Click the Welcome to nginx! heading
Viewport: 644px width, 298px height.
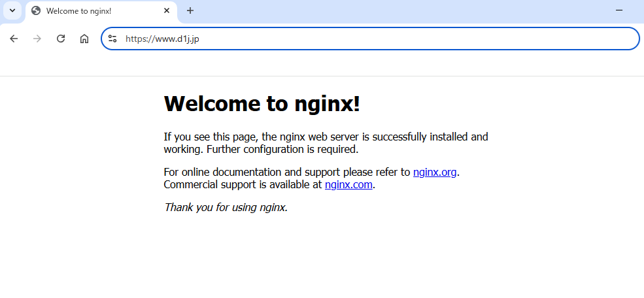[262, 103]
